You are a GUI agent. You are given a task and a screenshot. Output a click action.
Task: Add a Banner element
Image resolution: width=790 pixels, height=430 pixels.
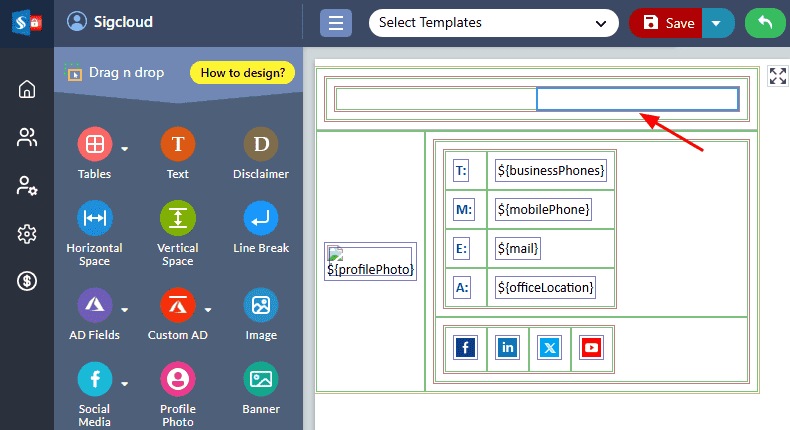(x=260, y=379)
